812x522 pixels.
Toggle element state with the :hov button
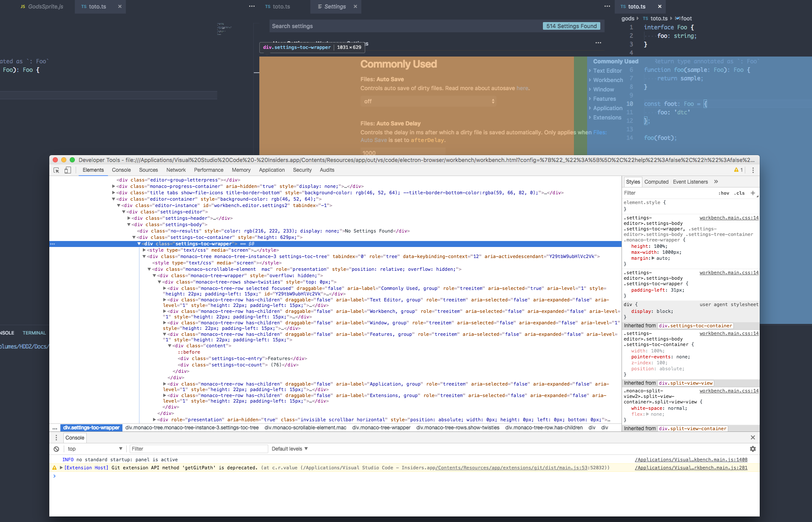(724, 193)
